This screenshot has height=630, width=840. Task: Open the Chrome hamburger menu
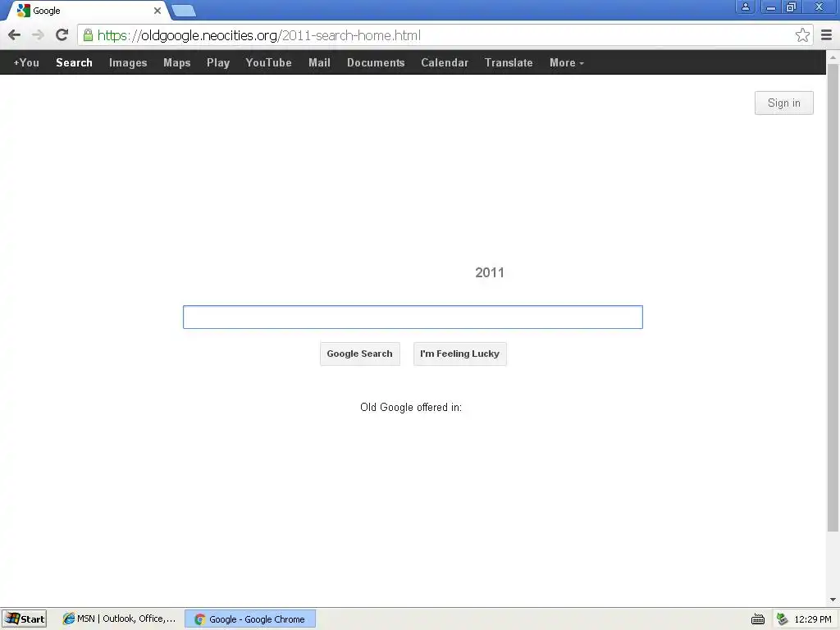tap(826, 35)
